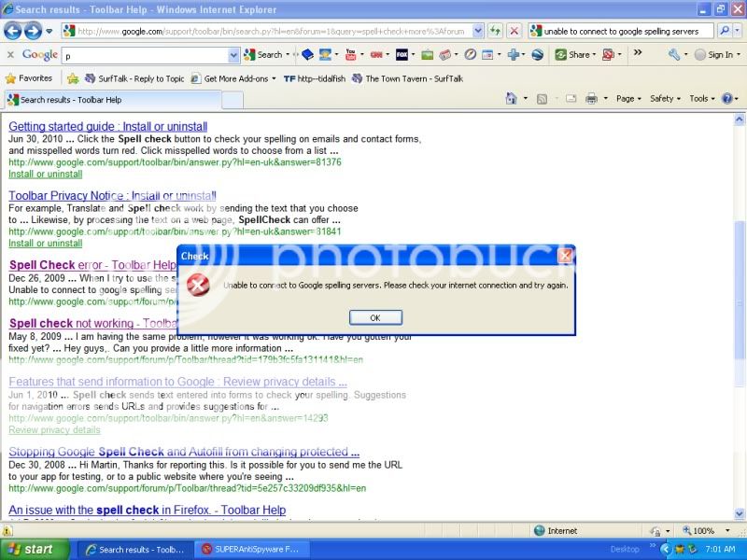Click the window-shaped toolbar gadget icon

[487, 55]
